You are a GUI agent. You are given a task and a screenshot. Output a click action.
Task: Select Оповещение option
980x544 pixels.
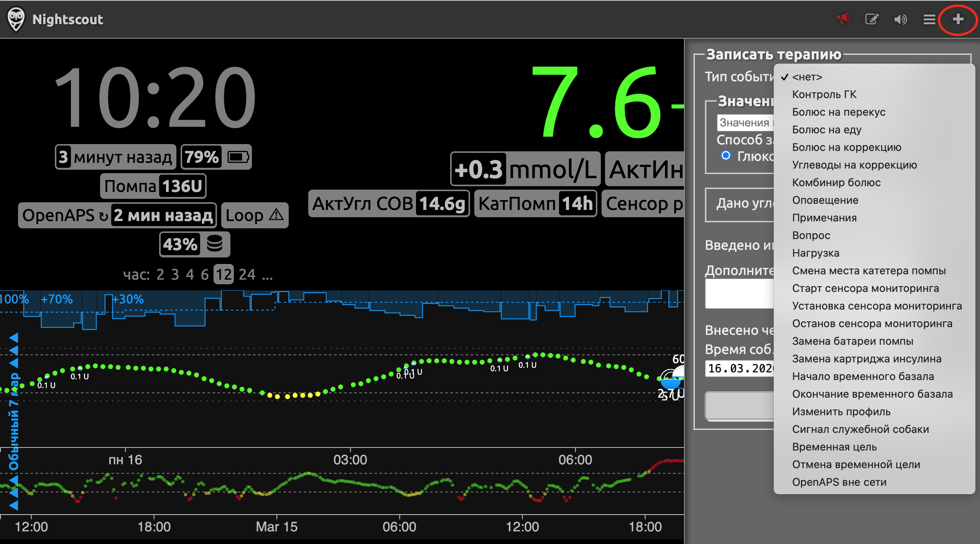click(x=874, y=200)
